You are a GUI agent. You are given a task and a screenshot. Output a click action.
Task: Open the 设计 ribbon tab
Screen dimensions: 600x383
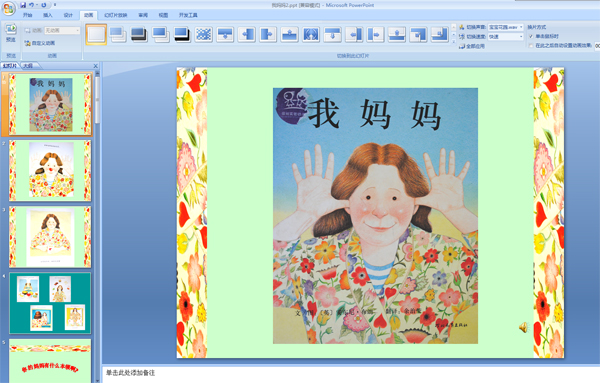[68, 15]
